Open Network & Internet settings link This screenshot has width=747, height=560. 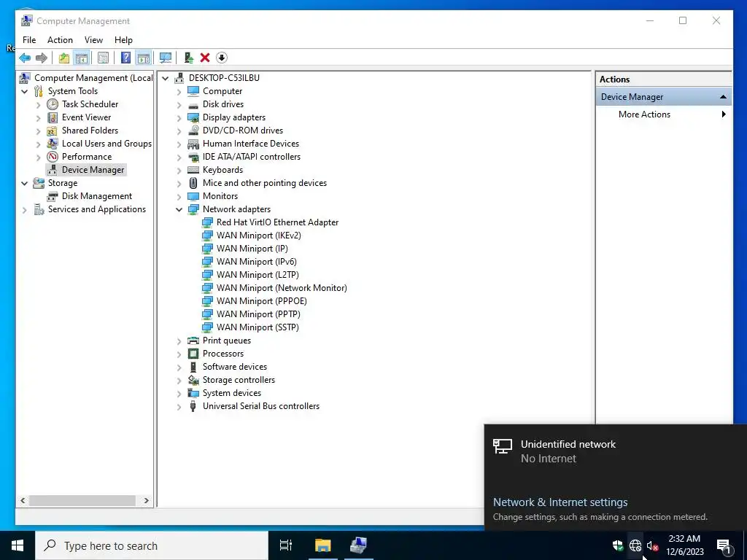click(560, 502)
